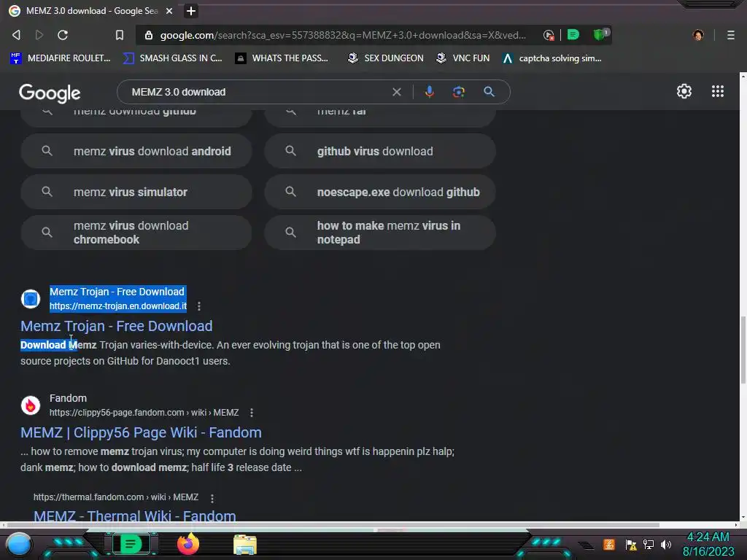Select suggestion github virus download
Image resolution: width=747 pixels, height=560 pixels.
coord(380,151)
